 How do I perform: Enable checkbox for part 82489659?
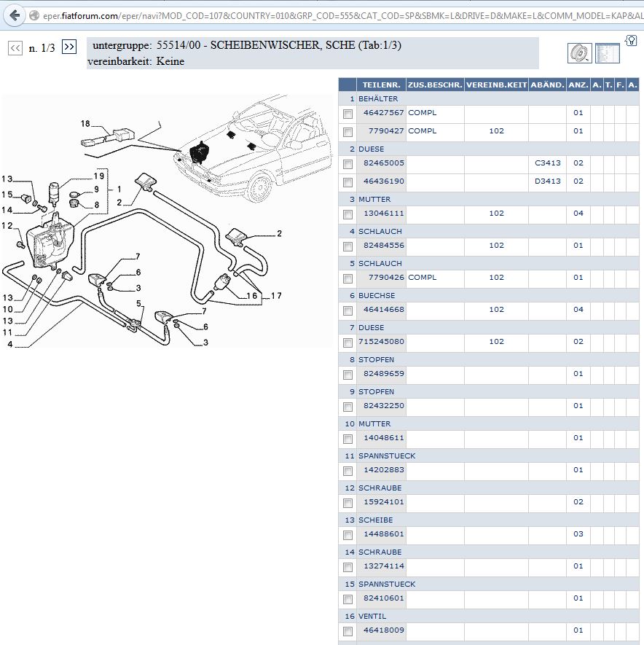point(348,375)
